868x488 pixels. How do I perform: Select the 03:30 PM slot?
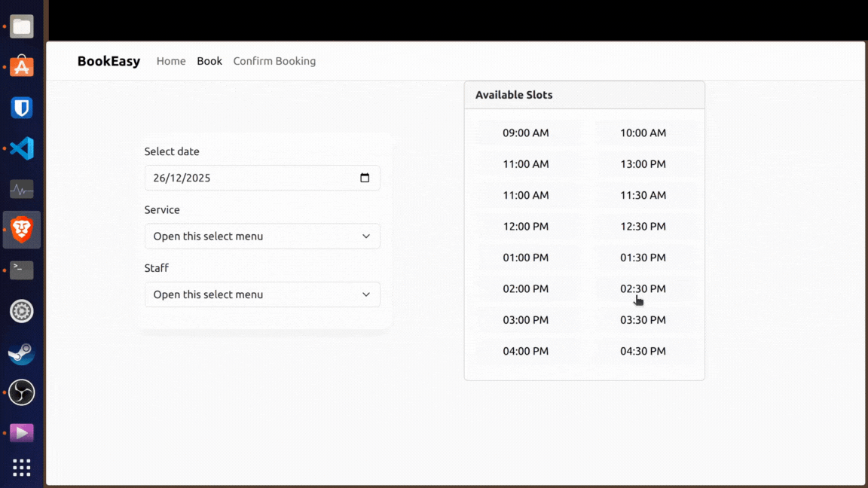coord(643,320)
